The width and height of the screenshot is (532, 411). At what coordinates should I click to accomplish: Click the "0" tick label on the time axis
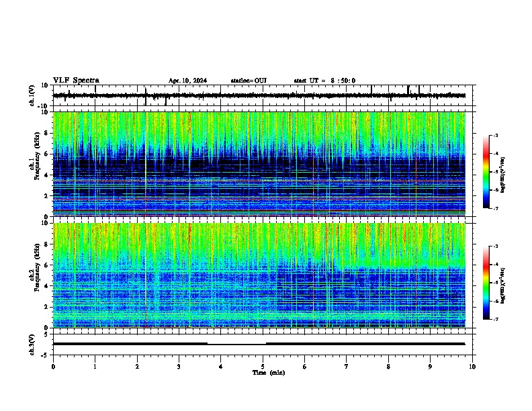[53, 367]
